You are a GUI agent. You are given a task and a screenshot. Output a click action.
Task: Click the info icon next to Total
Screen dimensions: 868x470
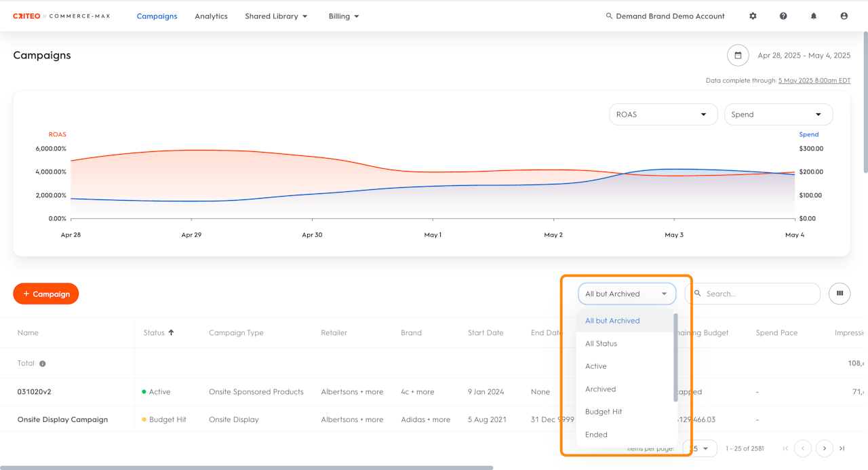43,364
